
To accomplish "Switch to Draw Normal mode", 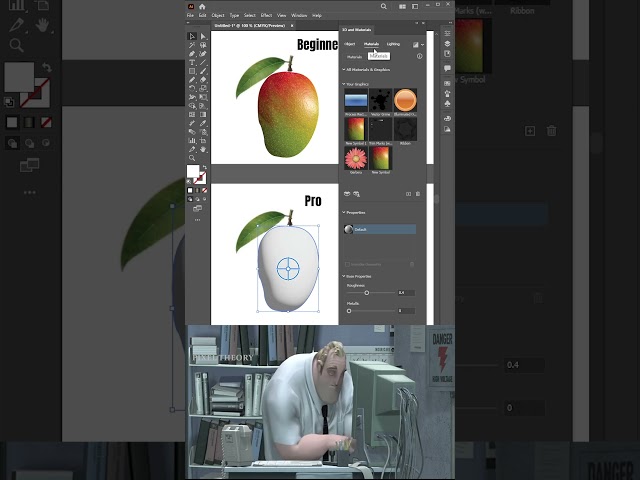I will pyautogui.click(x=190, y=199).
